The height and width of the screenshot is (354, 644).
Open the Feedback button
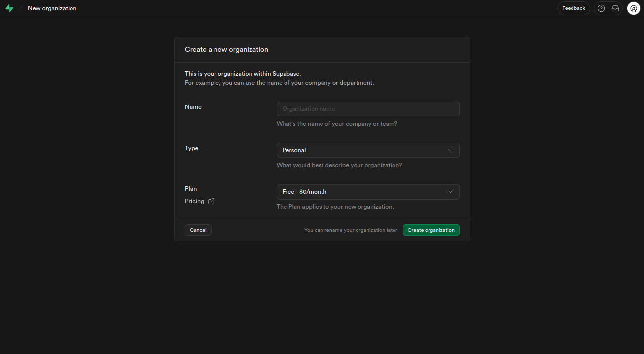point(573,8)
